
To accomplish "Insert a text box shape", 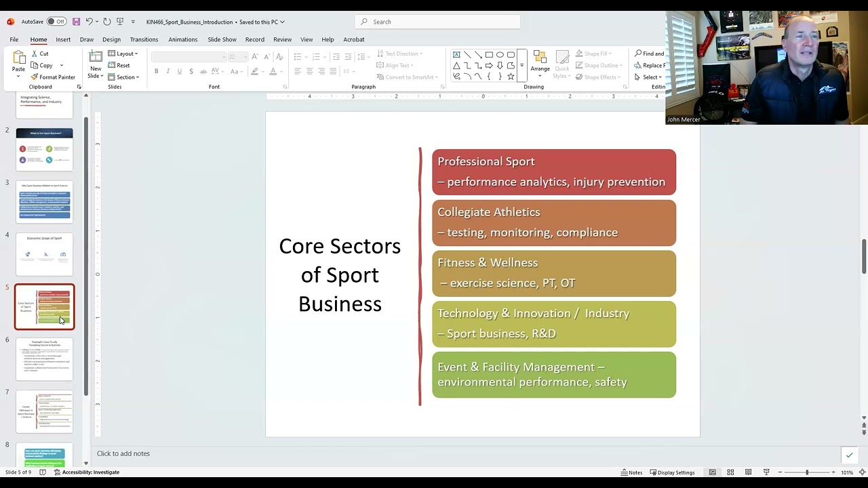I will click(x=456, y=54).
